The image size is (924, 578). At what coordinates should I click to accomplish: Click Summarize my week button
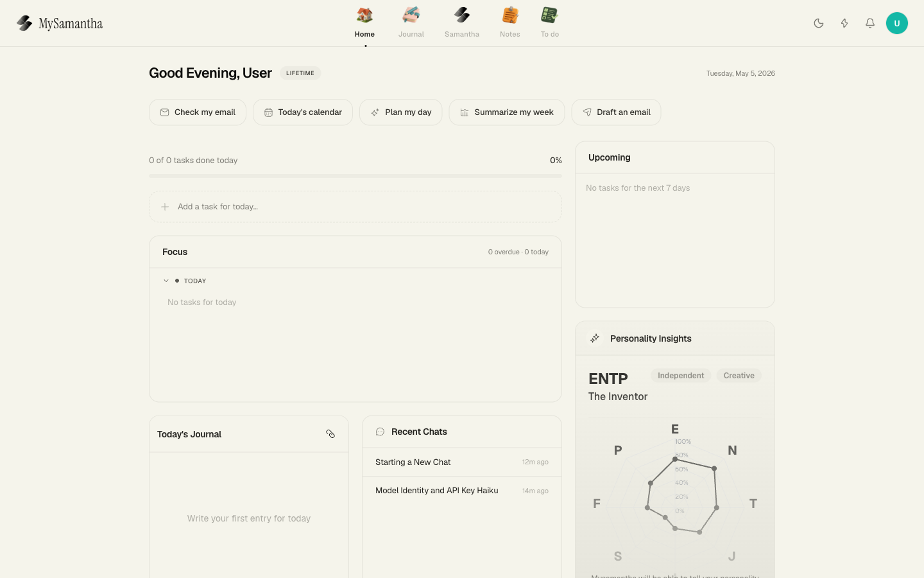507,112
